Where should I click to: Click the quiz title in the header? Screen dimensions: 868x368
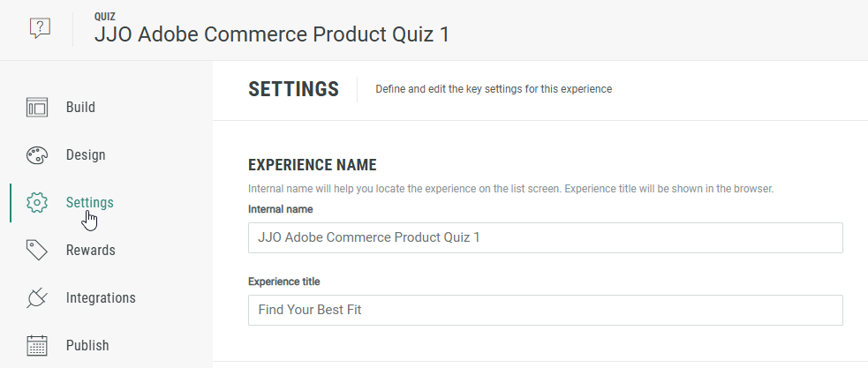[x=271, y=34]
